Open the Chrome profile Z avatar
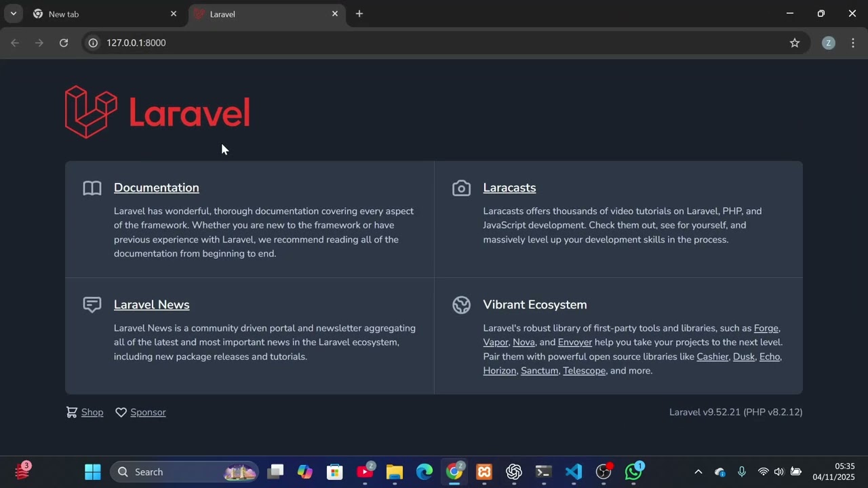Viewport: 868px width, 488px height. [x=829, y=43]
